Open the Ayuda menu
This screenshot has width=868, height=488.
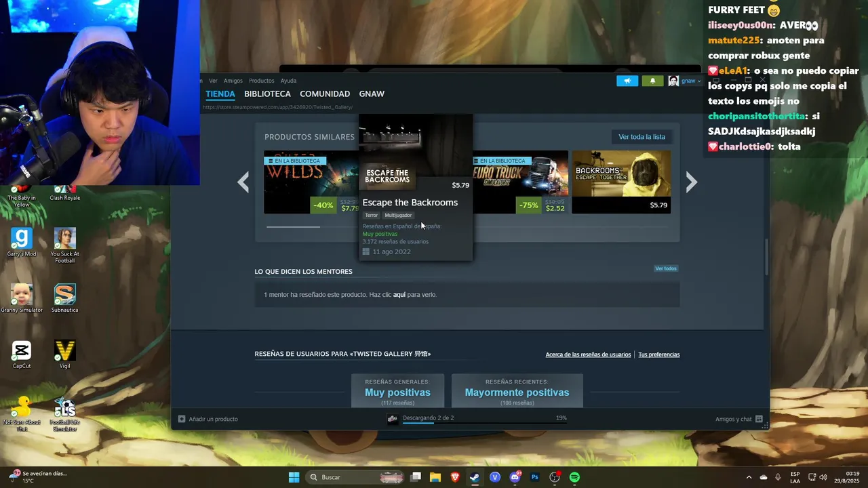pyautogui.click(x=288, y=81)
